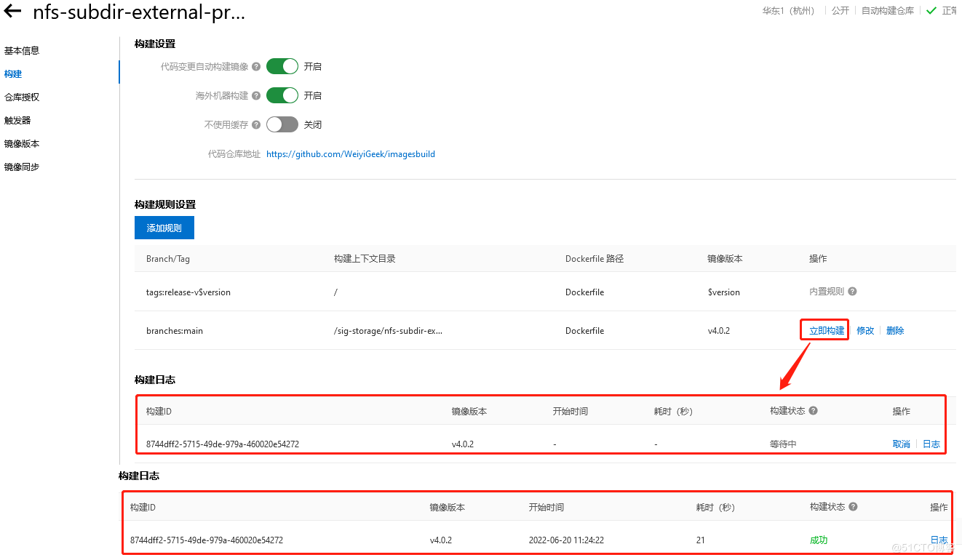The height and width of the screenshot is (560, 962).
Task: Click 自动构建仓库 label in header
Action: click(x=888, y=11)
